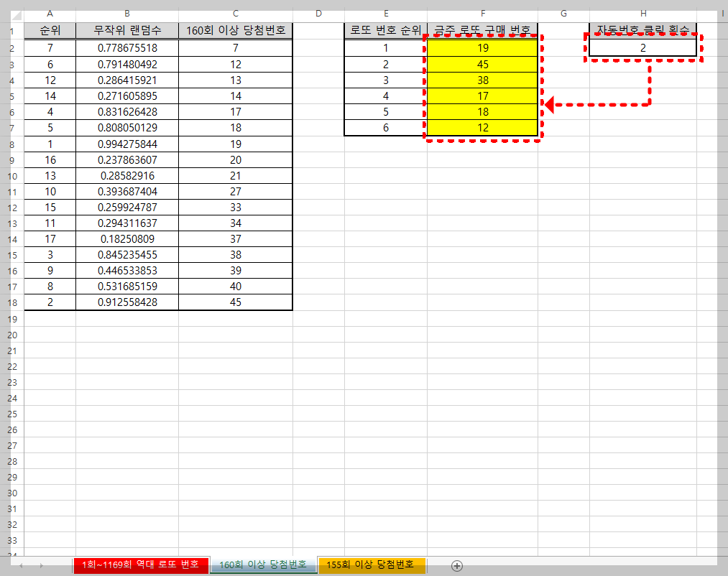The height and width of the screenshot is (576, 728).
Task: Select winning number 33 in column C
Action: coord(236,207)
